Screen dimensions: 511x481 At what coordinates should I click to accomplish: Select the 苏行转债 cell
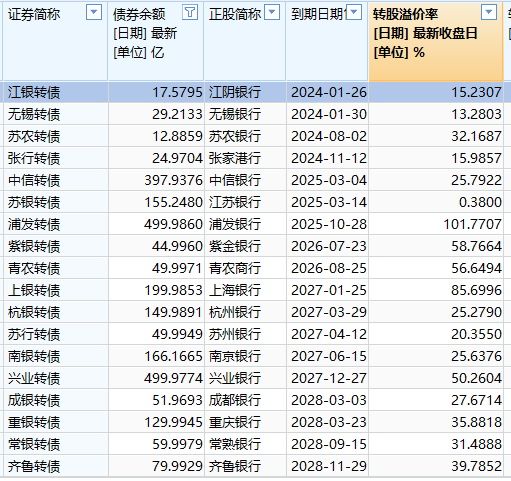click(x=56, y=334)
